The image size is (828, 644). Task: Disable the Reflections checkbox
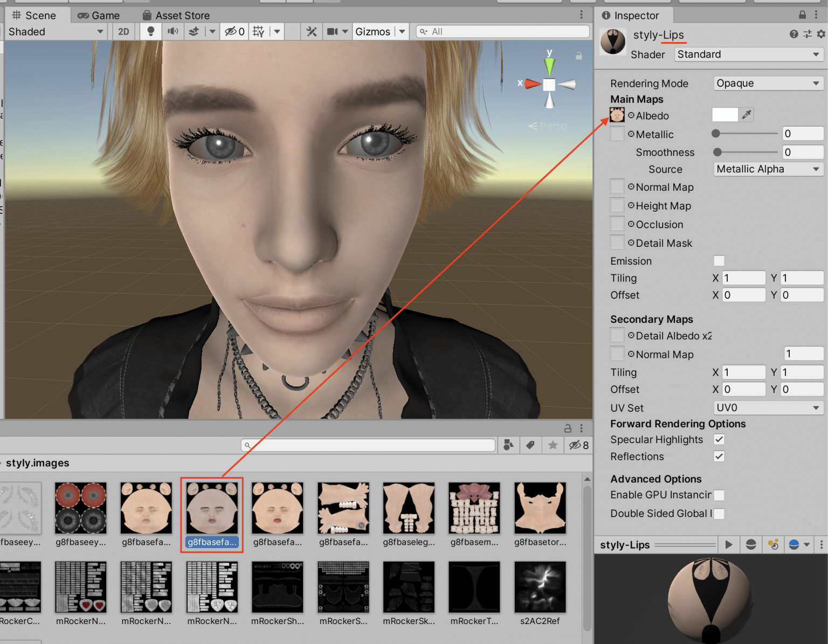click(719, 456)
